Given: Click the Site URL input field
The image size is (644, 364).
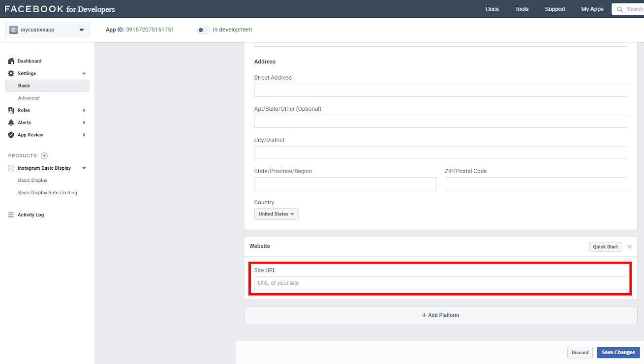Looking at the screenshot, I should point(440,283).
